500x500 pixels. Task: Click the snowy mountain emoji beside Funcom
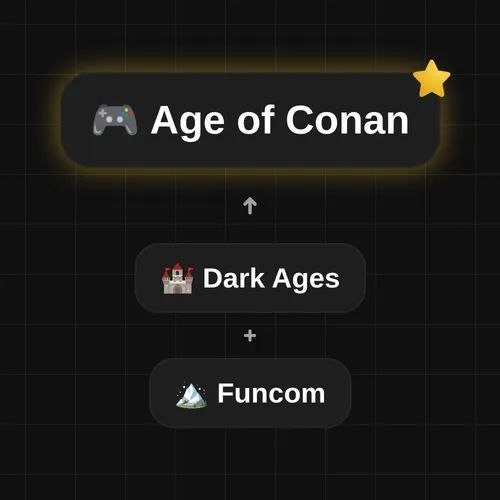(x=191, y=395)
